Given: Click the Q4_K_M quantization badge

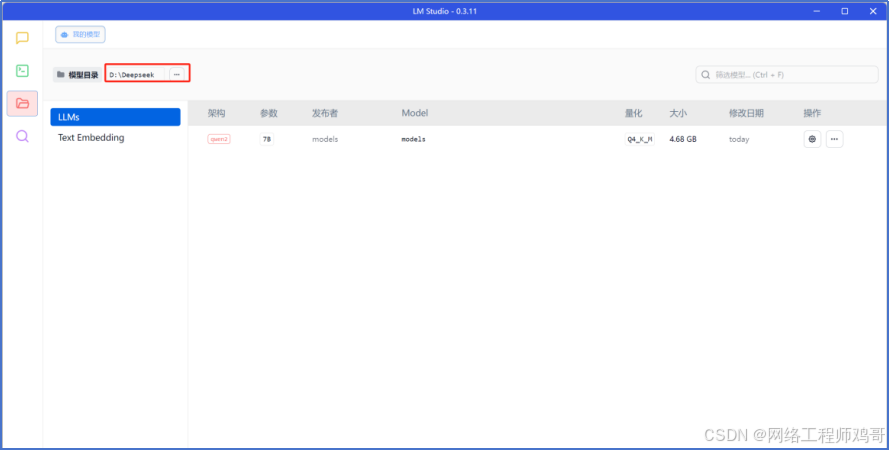Looking at the screenshot, I should (x=640, y=139).
